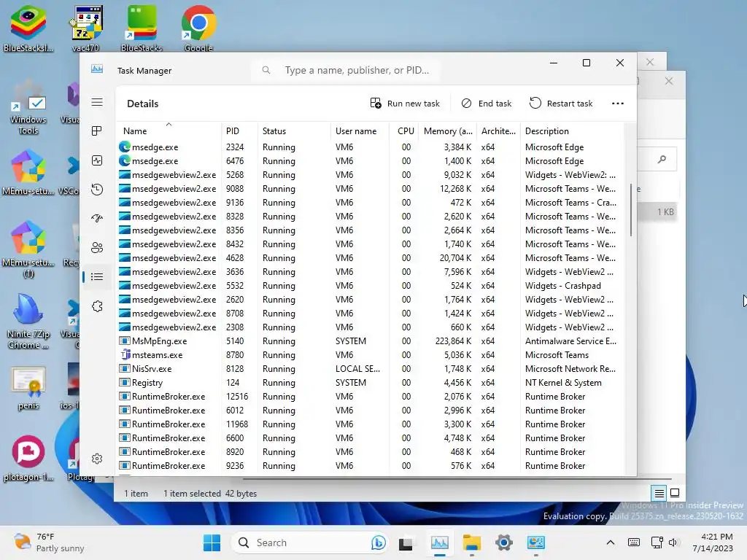Image resolution: width=747 pixels, height=560 pixels.
Task: Open the clock and date flyout
Action: coord(713,542)
